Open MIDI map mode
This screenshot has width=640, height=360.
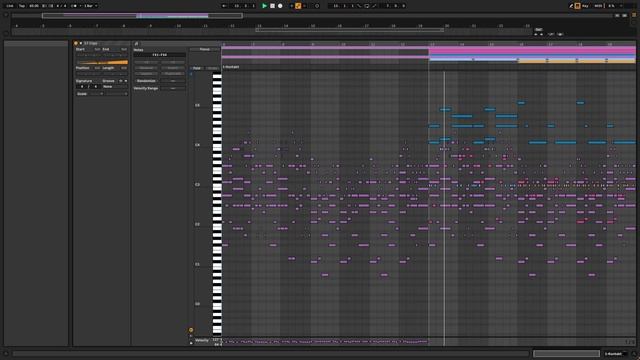click(x=598, y=6)
